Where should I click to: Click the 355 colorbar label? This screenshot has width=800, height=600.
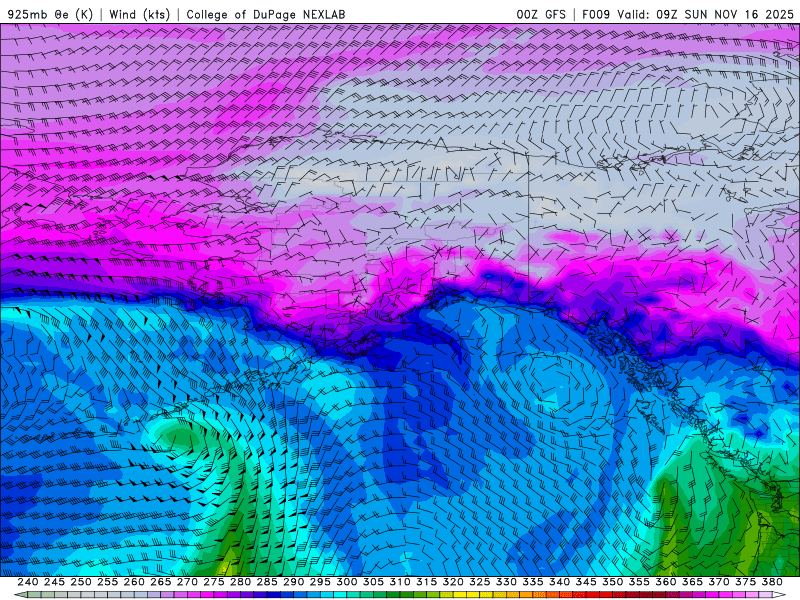pyautogui.click(x=639, y=582)
